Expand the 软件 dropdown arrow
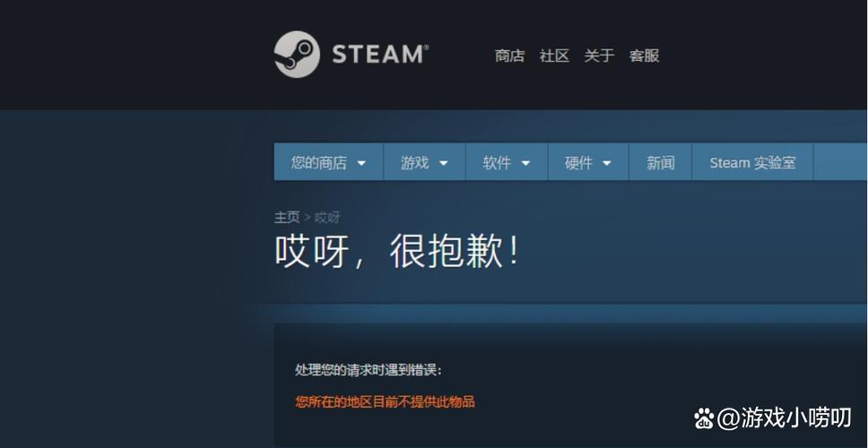 pos(525,163)
